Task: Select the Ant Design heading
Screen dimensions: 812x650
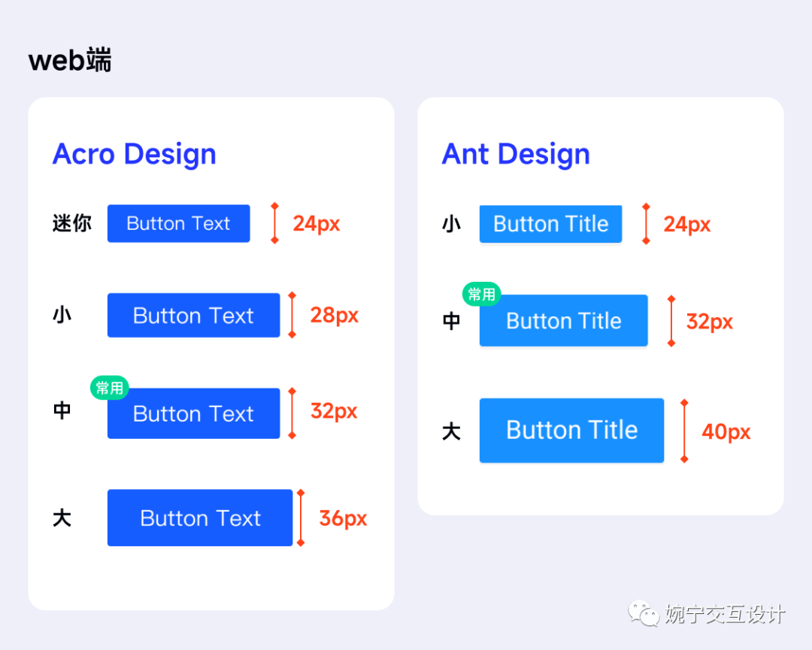Action: tap(516, 154)
